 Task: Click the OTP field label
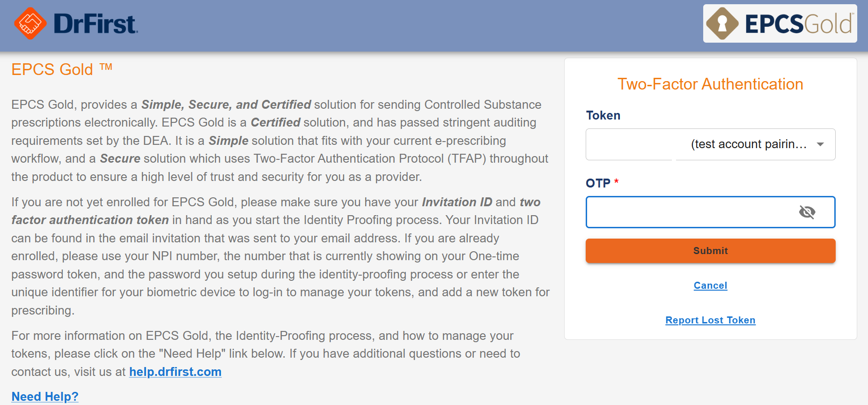(x=598, y=183)
